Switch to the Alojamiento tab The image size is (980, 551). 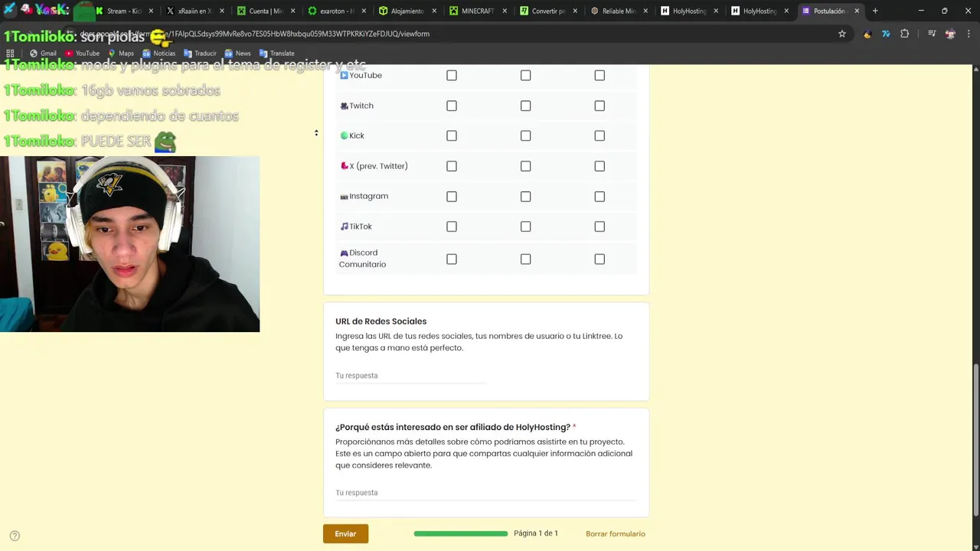(405, 11)
